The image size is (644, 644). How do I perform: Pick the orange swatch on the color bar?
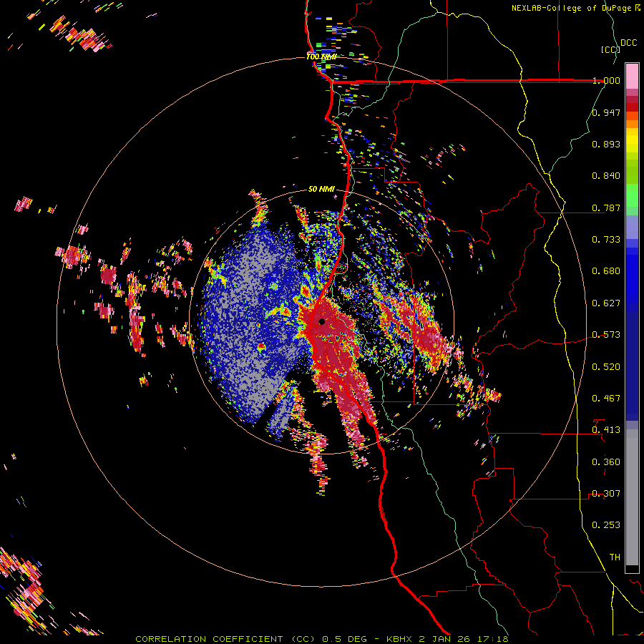tap(632, 124)
